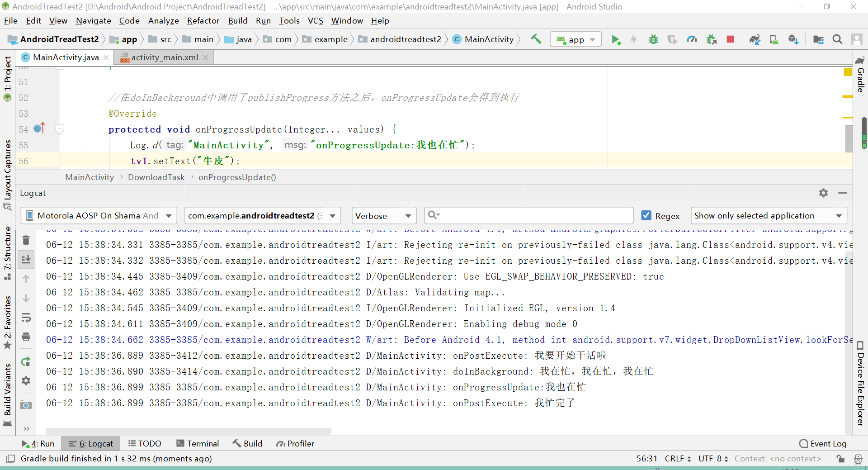This screenshot has width=868, height=470.
Task: Open Show only selected application filter dropdown
Action: (x=769, y=216)
